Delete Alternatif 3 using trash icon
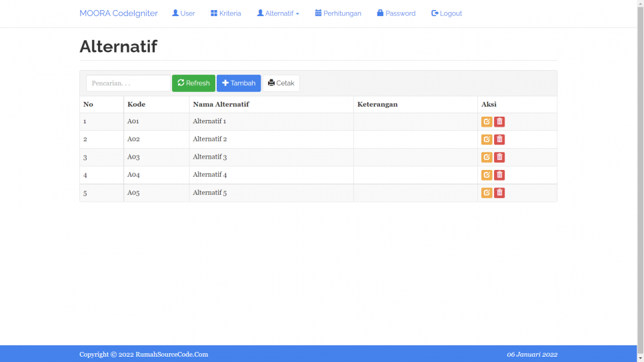The height and width of the screenshot is (362, 644). click(499, 157)
